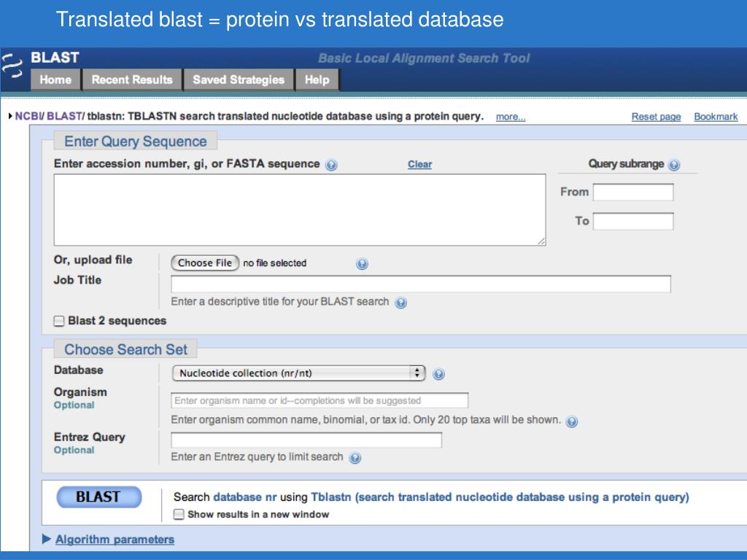Click Choose File button
Screen dimensions: 747x560
[x=205, y=262]
